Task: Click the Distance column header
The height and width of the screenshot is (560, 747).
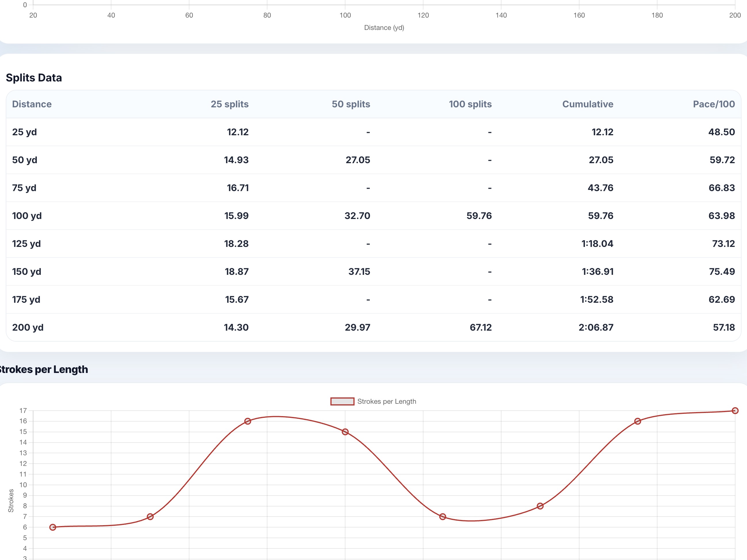Action: coord(32,104)
